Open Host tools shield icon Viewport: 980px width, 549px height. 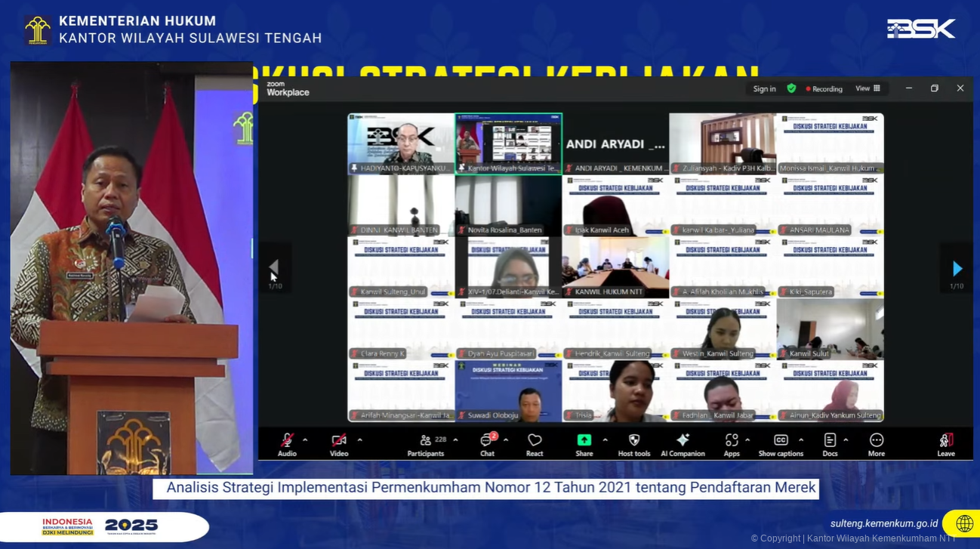point(633,443)
